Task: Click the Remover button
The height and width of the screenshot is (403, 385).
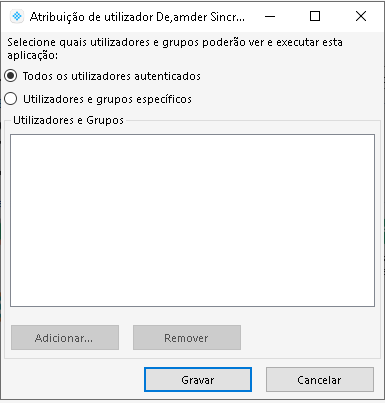Action: click(x=187, y=338)
